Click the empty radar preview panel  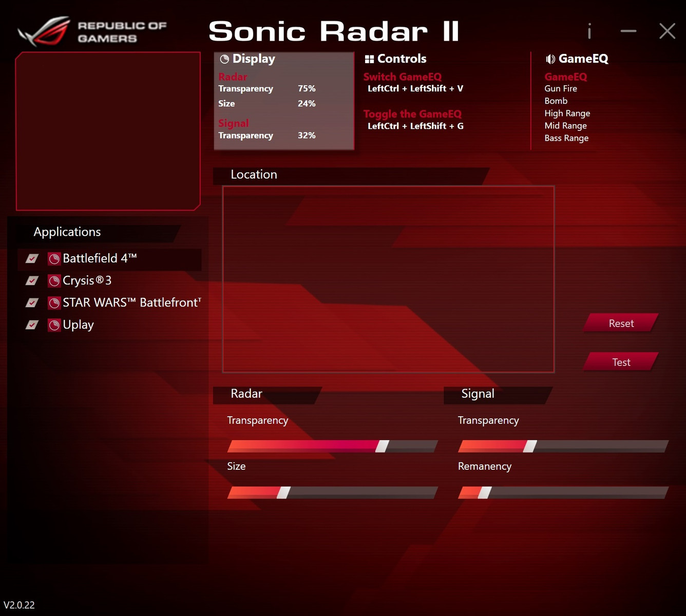(x=108, y=131)
